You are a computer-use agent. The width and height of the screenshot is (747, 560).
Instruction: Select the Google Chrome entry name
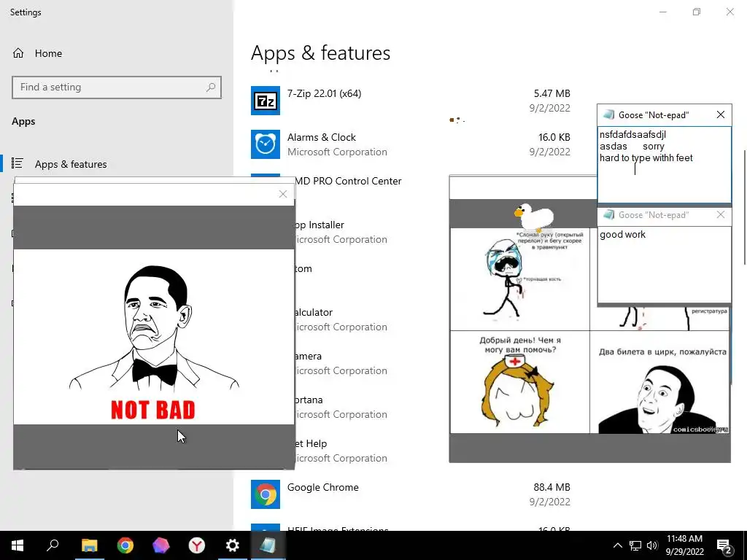[323, 487]
